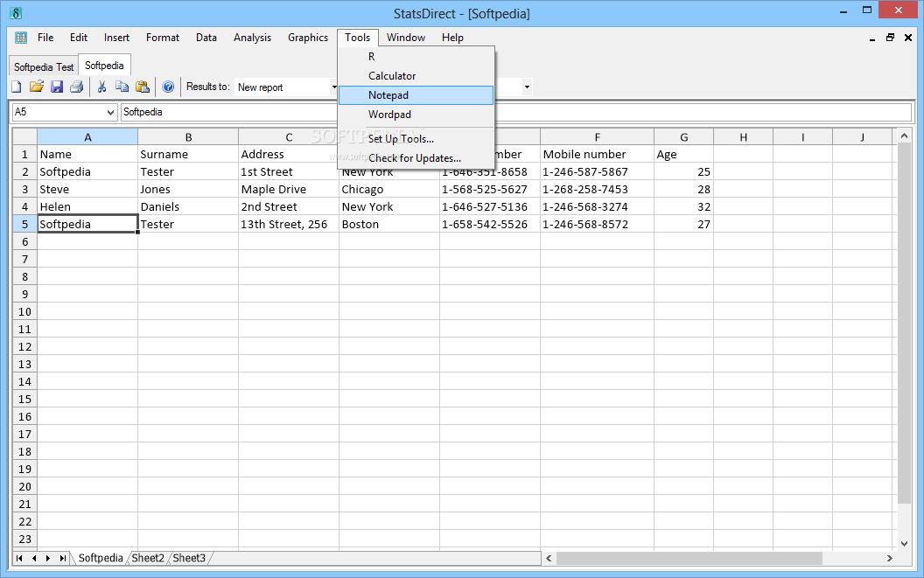The height and width of the screenshot is (578, 924).
Task: Select Set Up Tools... menu entry
Action: coord(416,139)
